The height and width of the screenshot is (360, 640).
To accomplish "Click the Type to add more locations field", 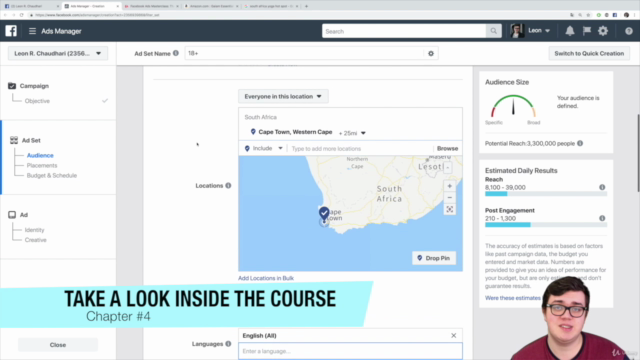I will click(x=360, y=149).
